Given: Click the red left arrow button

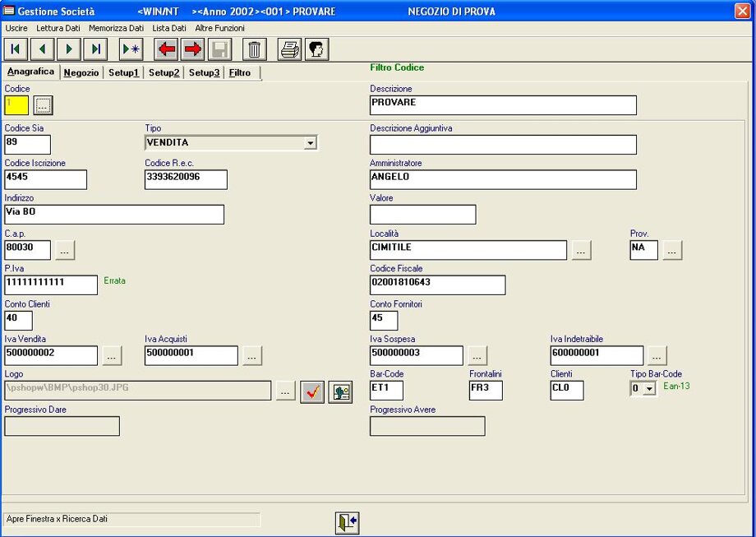Looking at the screenshot, I should [167, 49].
